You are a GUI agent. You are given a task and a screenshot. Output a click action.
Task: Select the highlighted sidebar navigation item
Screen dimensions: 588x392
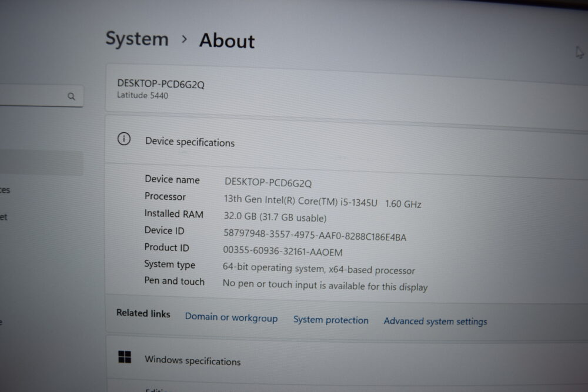pyautogui.click(x=41, y=163)
